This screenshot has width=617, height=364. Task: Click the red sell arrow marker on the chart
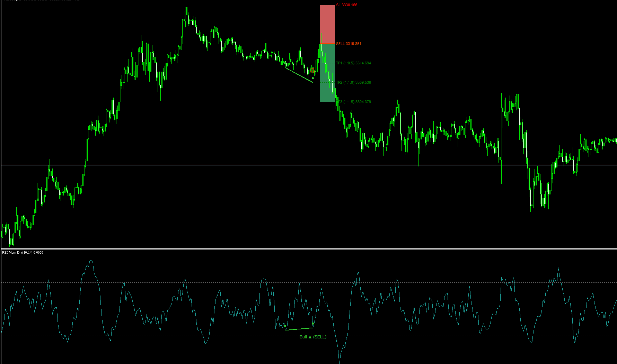(x=312, y=71)
